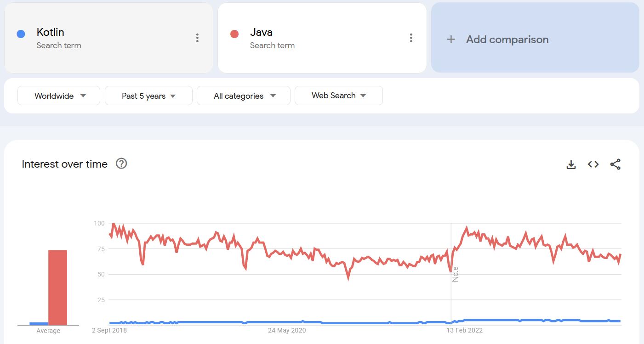Click the embed code icon
Image resolution: width=644 pixels, height=344 pixels.
[593, 164]
